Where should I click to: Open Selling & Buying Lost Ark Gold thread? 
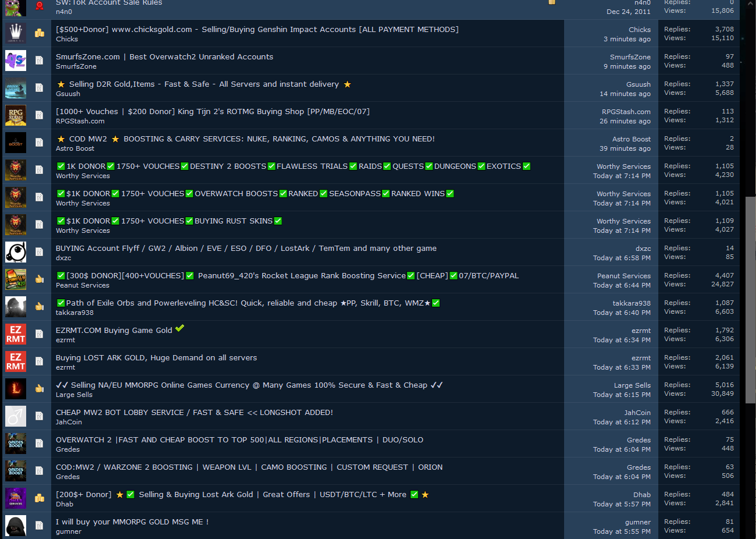(x=243, y=494)
